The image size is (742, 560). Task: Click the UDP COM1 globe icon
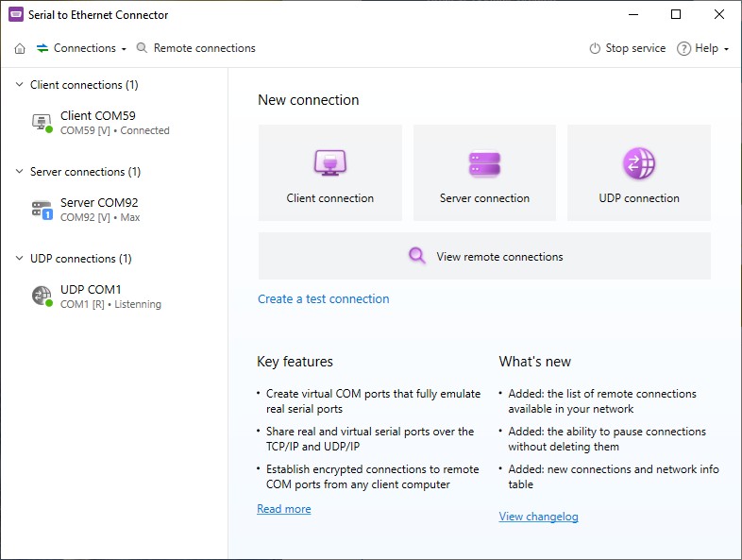[x=42, y=297]
